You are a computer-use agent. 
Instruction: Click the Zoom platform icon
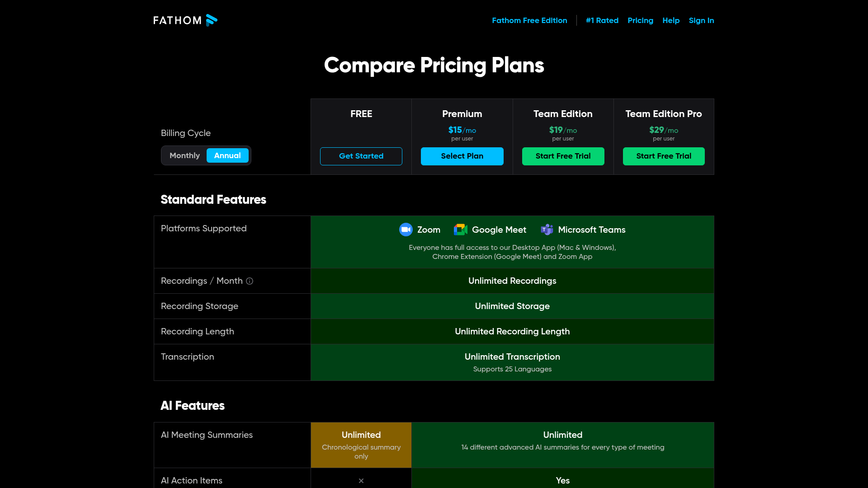click(x=406, y=230)
